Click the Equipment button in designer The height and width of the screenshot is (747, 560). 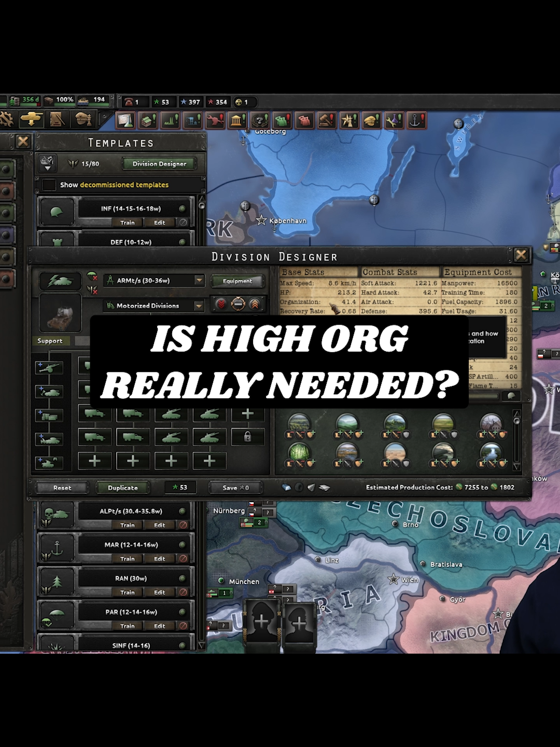coord(237,281)
